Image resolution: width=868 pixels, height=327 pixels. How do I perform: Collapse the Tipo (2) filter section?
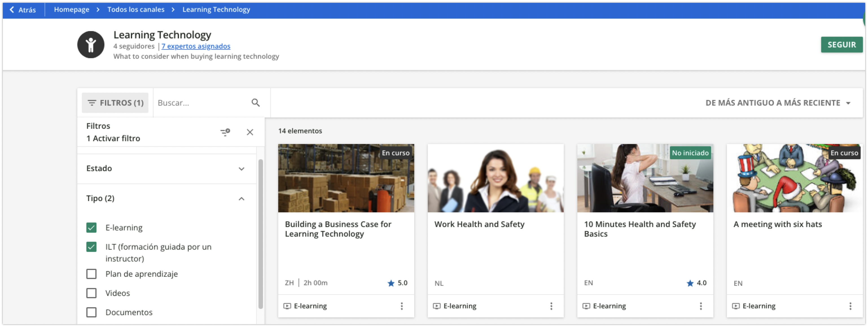pyautogui.click(x=241, y=199)
